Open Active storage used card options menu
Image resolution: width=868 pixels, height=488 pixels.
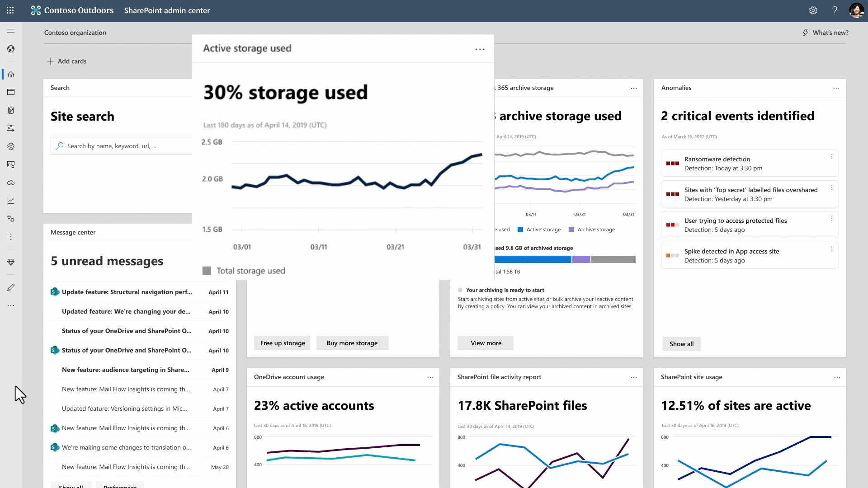click(480, 49)
